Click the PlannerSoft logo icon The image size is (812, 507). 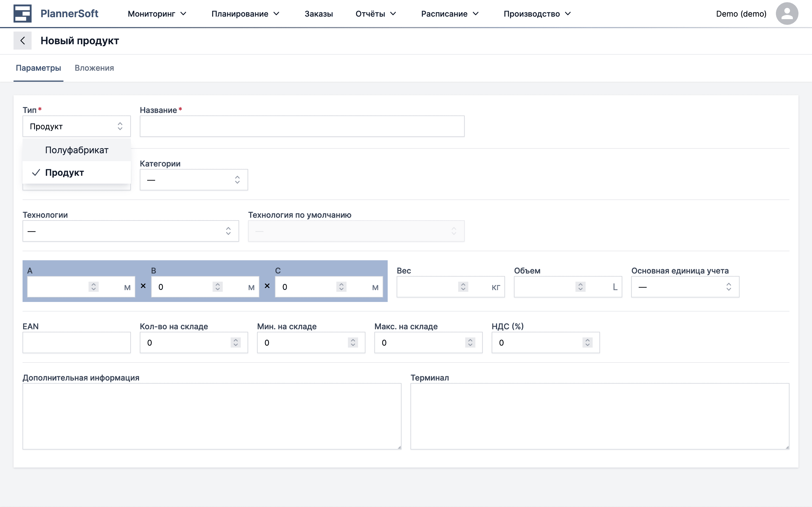[x=22, y=14]
